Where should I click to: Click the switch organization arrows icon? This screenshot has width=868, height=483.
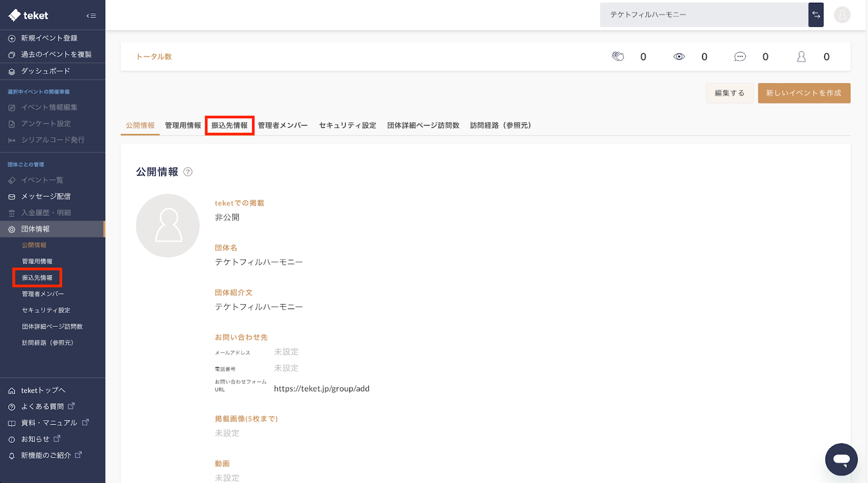[x=815, y=15]
